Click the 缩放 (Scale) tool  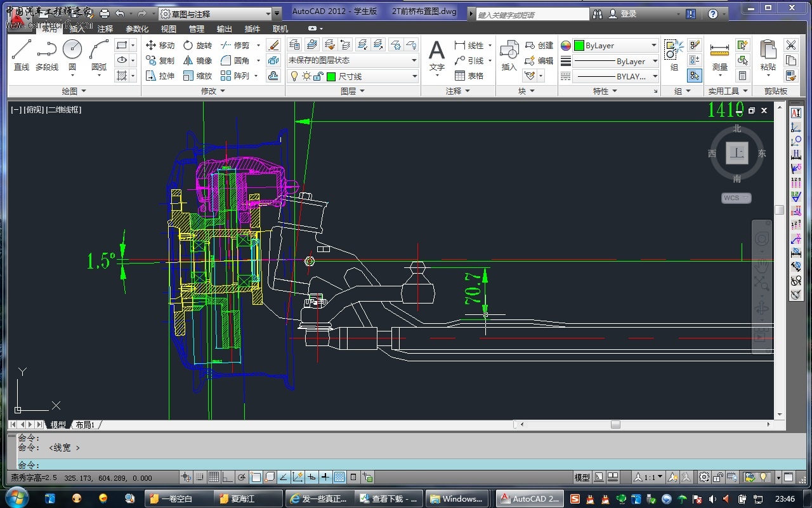(197, 76)
